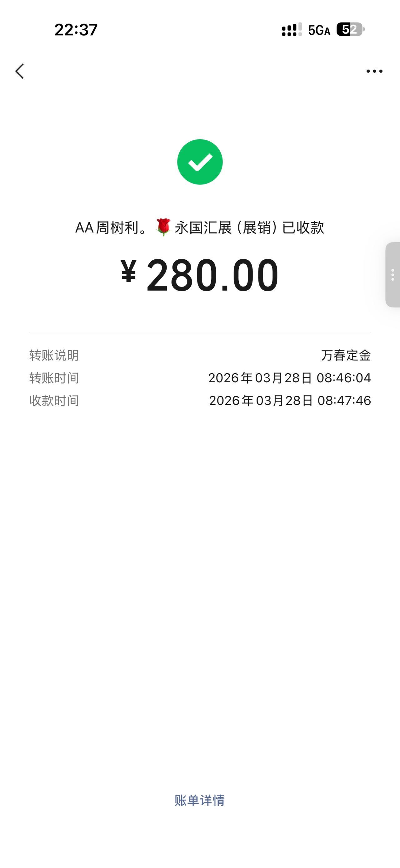Tap the 收款时间 label
Viewport: 400px width, 868px height.
coord(54,400)
